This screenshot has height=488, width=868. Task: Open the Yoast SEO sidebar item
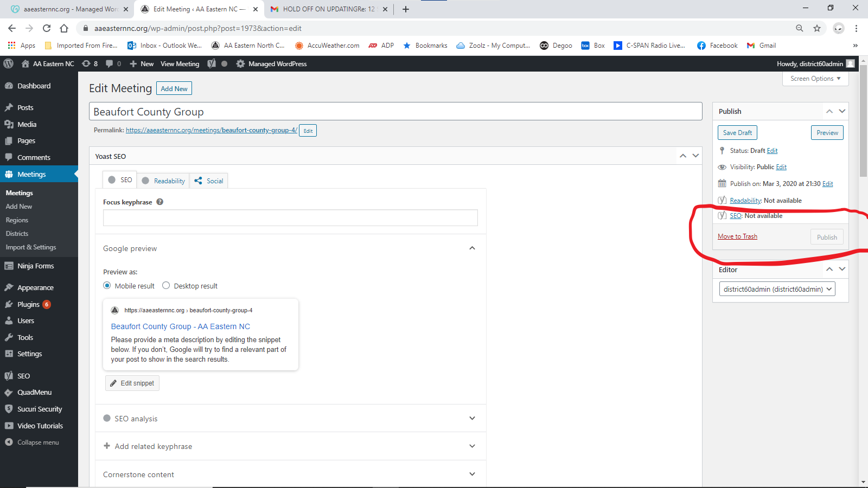pos(23,375)
